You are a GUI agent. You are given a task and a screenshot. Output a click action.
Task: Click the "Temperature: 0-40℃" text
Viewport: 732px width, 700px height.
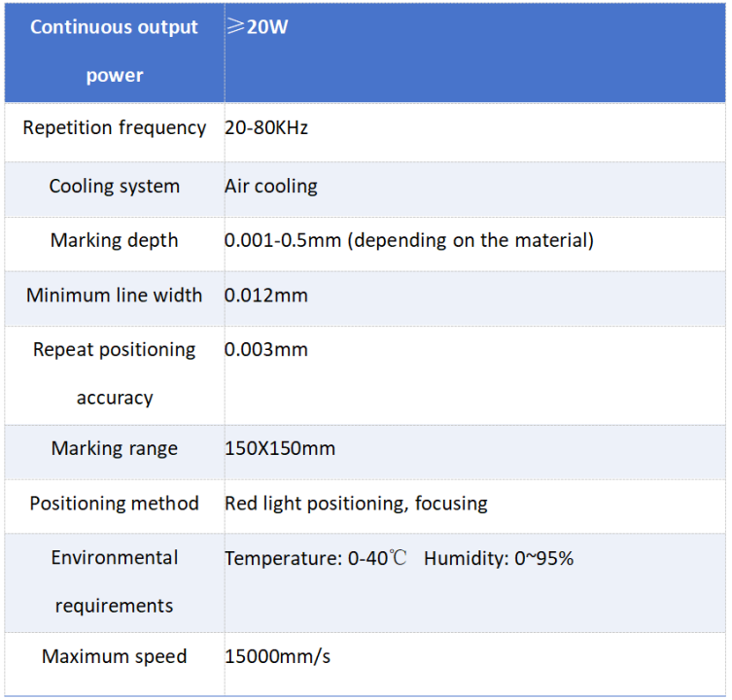[316, 559]
